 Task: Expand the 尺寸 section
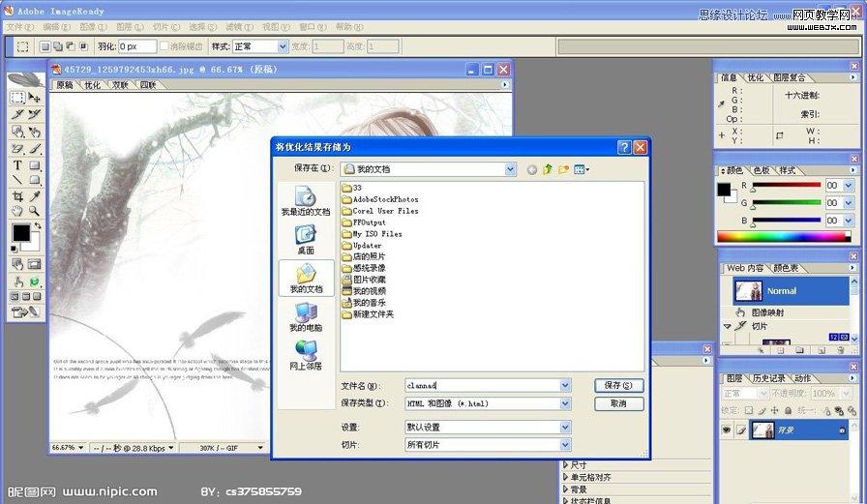[565, 464]
